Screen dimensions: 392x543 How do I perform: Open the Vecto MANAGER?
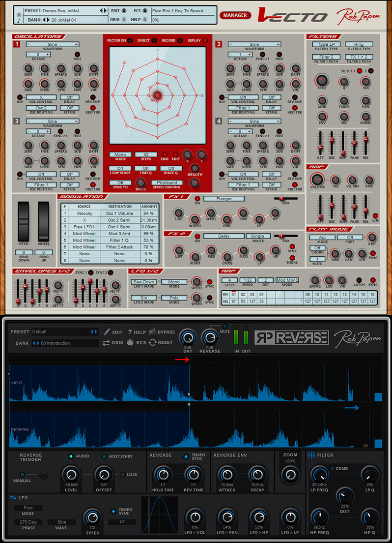235,15
